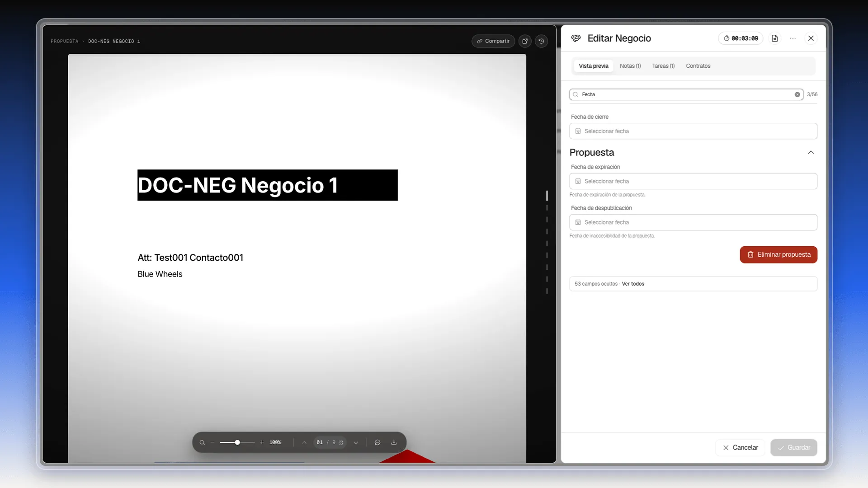Click the 100% zoom value
The height and width of the screenshot is (488, 868).
click(x=275, y=443)
